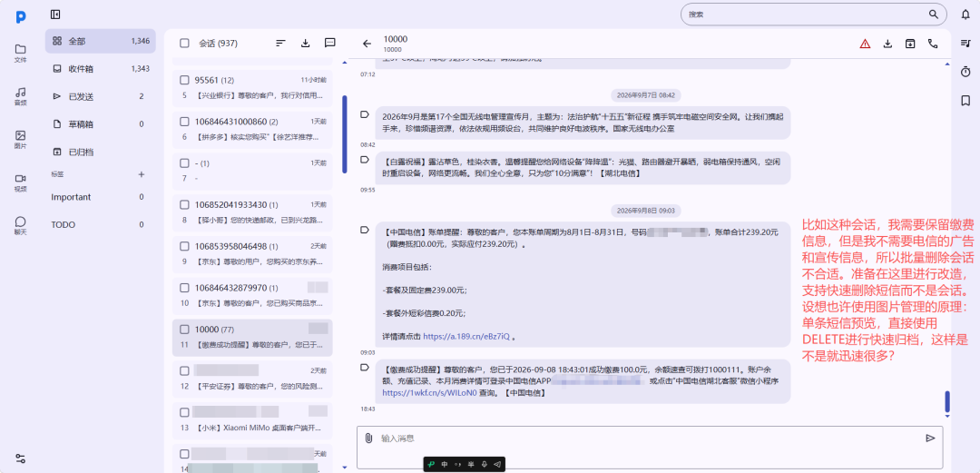Check the box for conversation 7 "-"
The image size is (980, 473).
click(184, 163)
